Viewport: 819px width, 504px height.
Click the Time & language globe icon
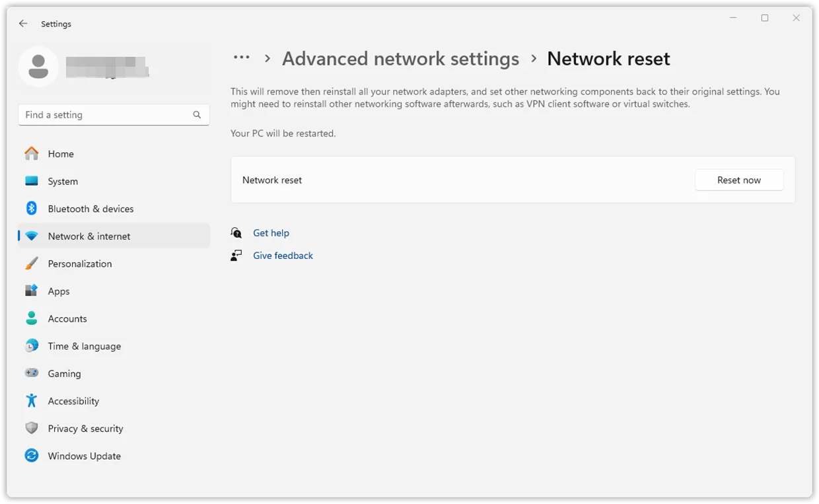(x=32, y=345)
